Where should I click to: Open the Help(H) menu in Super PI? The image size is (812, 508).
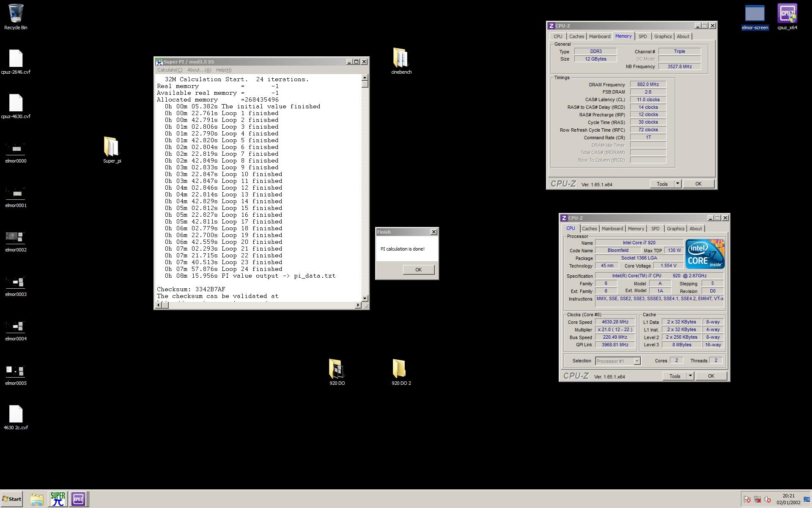(224, 70)
